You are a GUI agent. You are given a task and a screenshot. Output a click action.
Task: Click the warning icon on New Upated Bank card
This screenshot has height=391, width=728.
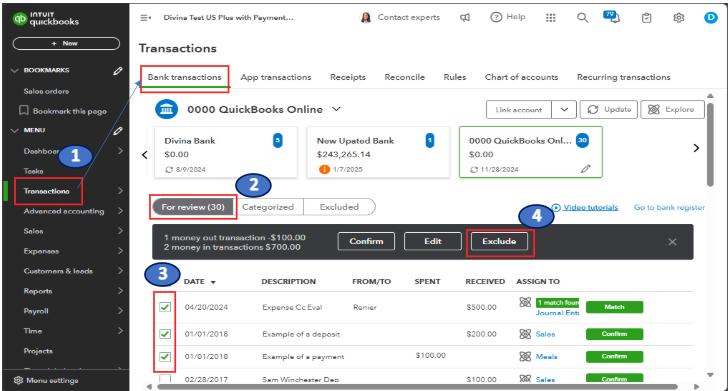tap(324, 169)
